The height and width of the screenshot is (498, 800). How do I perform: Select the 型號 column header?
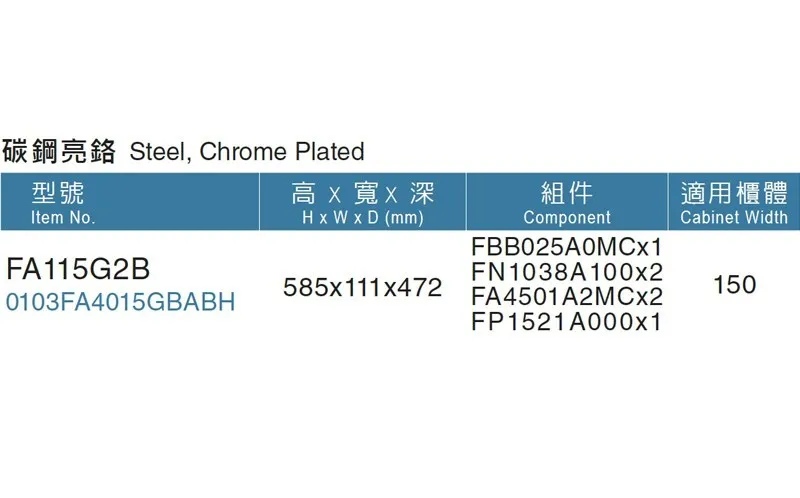tap(61, 192)
